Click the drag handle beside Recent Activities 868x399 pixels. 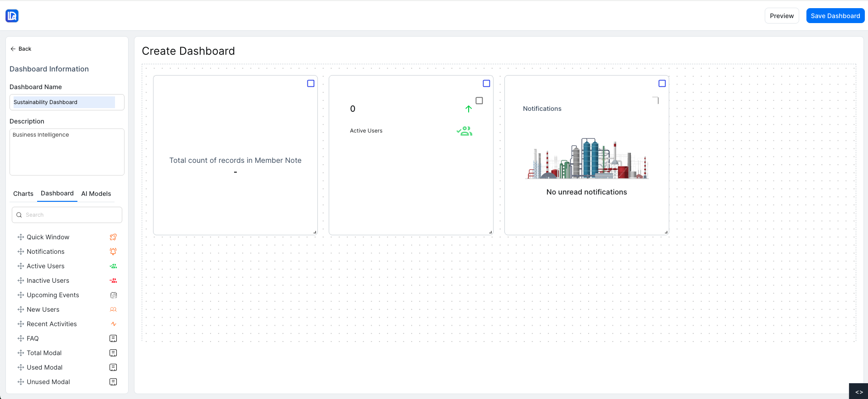click(21, 324)
